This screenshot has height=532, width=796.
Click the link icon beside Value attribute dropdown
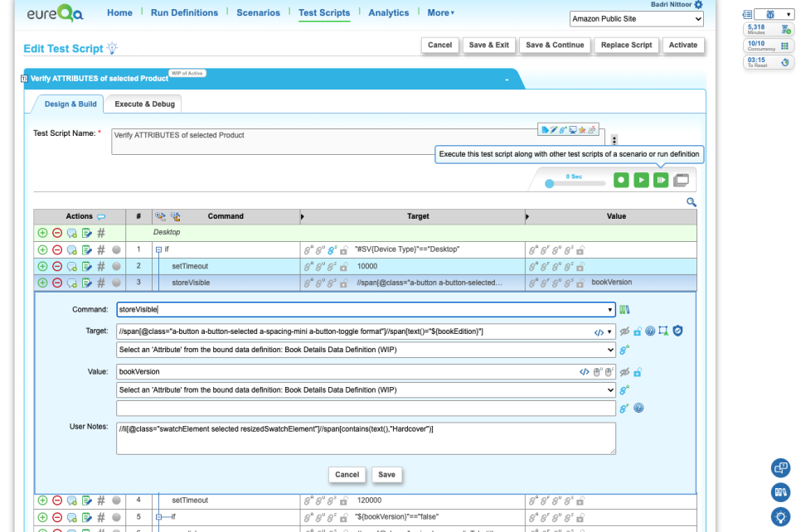click(x=624, y=390)
